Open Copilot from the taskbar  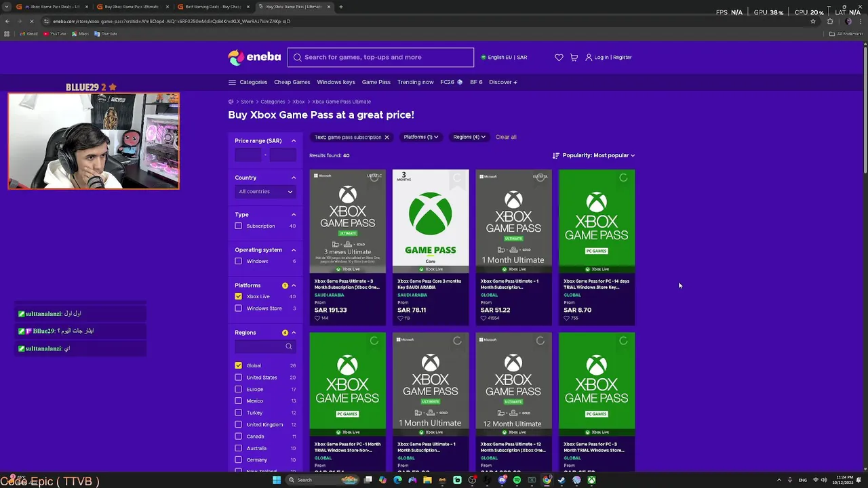pos(382,480)
